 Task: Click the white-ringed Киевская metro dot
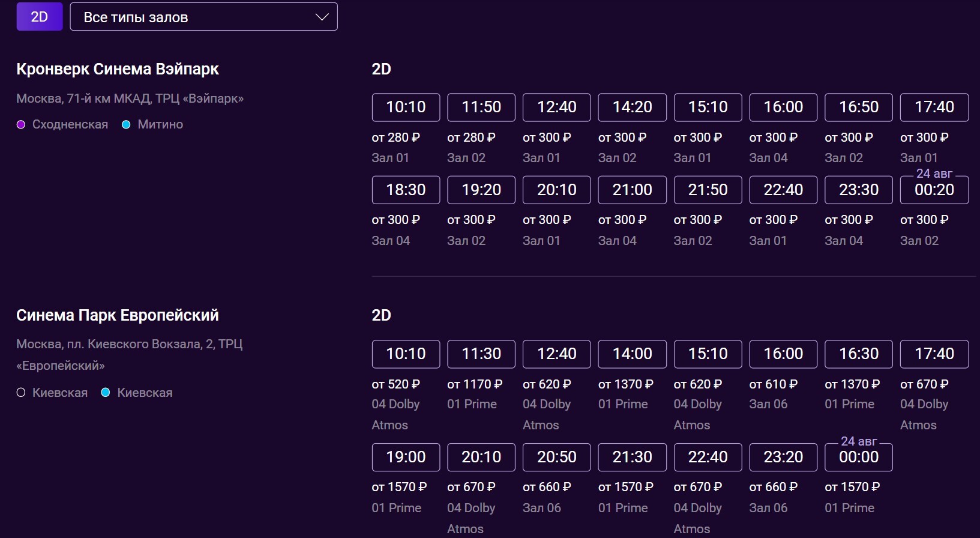point(21,393)
